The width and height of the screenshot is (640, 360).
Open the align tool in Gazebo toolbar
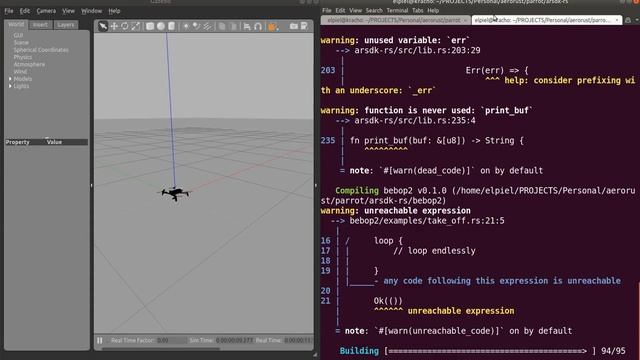(x=247, y=26)
